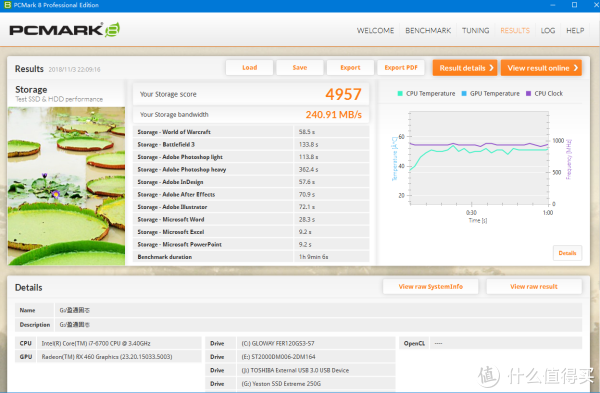Click the PCMark title bar app icon

click(7, 5)
